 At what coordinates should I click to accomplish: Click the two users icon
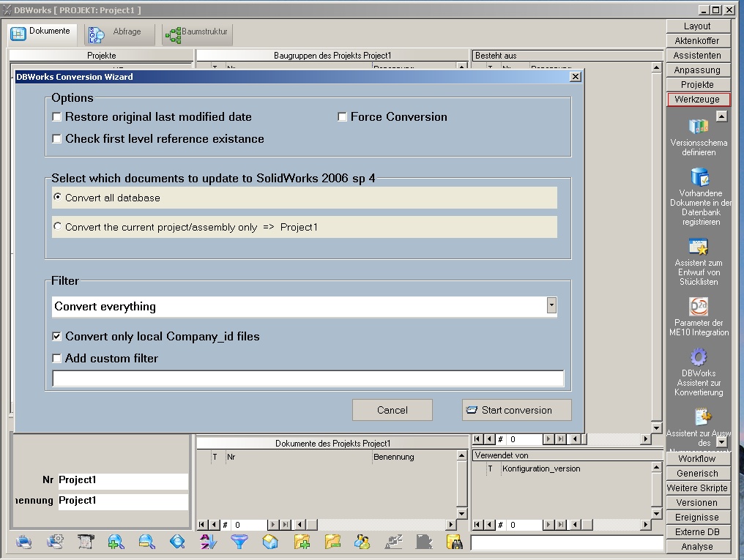click(362, 542)
